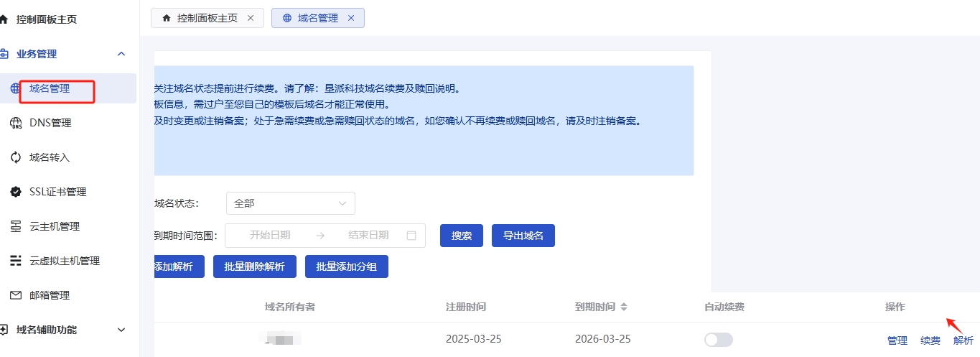Close the 域名管理 tab
Image resolution: width=980 pixels, height=357 pixels.
tap(351, 18)
